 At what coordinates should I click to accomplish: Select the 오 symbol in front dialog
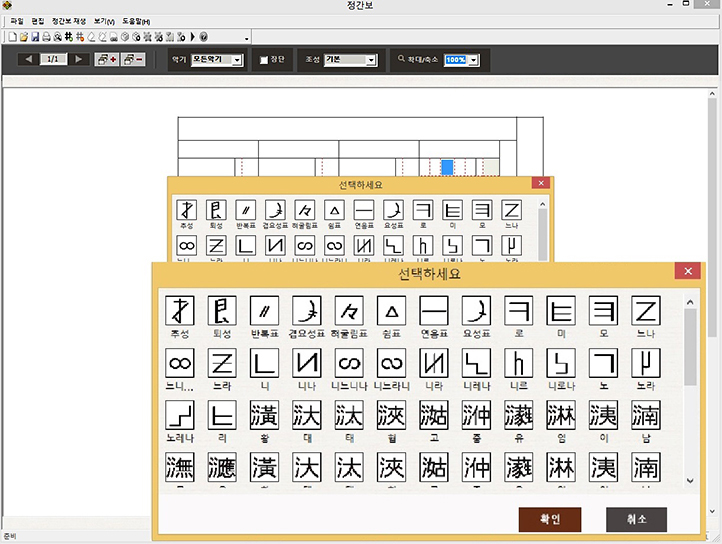tap(603, 310)
